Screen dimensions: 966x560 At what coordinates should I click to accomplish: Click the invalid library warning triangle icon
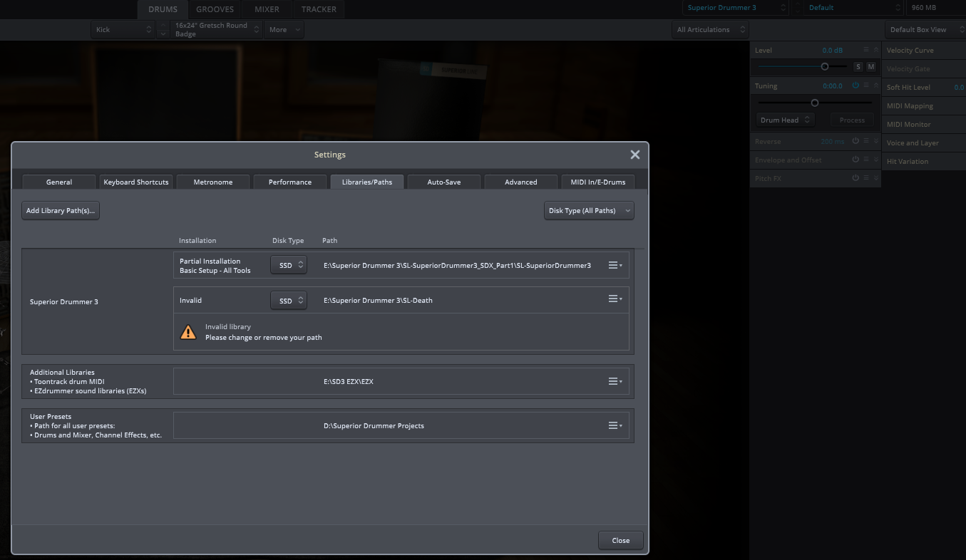[x=188, y=332]
